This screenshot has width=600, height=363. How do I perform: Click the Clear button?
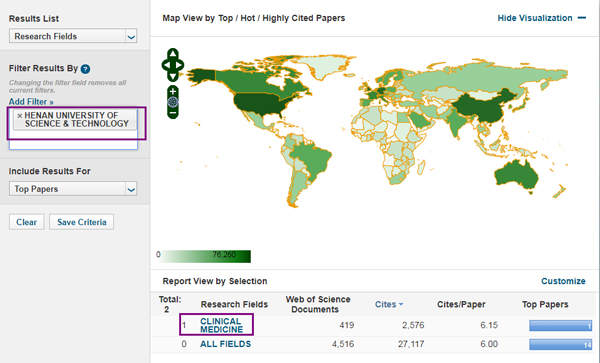pyautogui.click(x=26, y=222)
